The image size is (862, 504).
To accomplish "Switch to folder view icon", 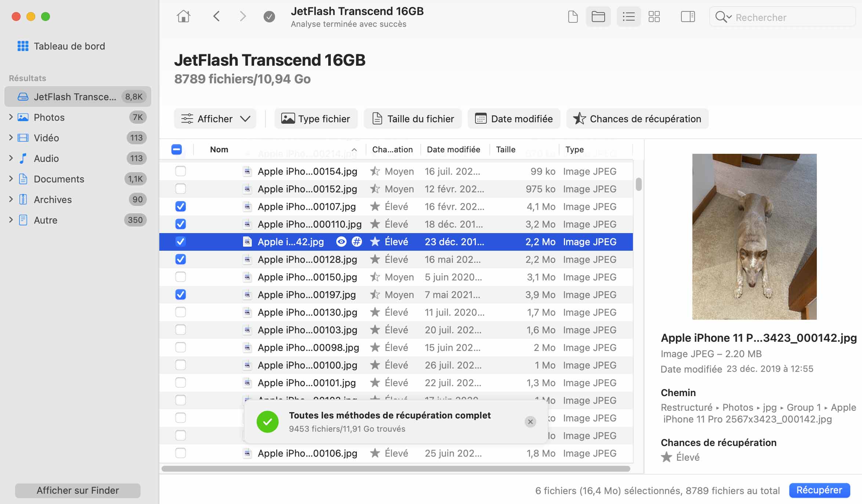I will [x=598, y=17].
